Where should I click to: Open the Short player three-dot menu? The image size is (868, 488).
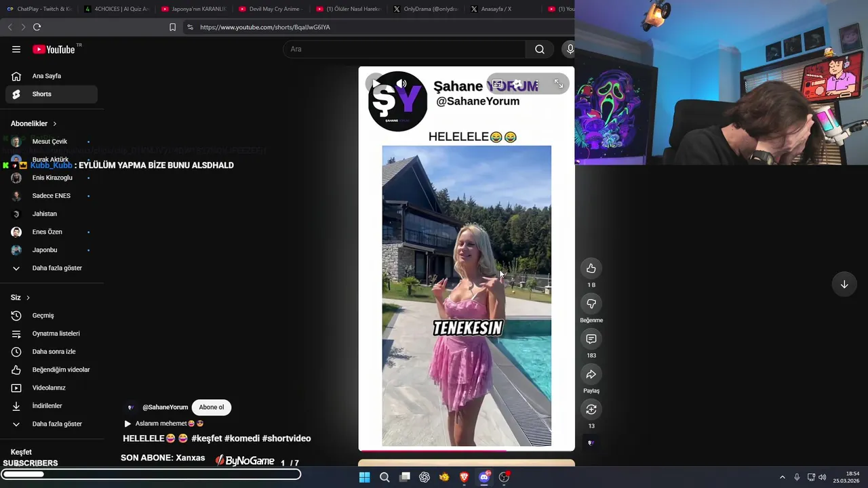click(537, 84)
